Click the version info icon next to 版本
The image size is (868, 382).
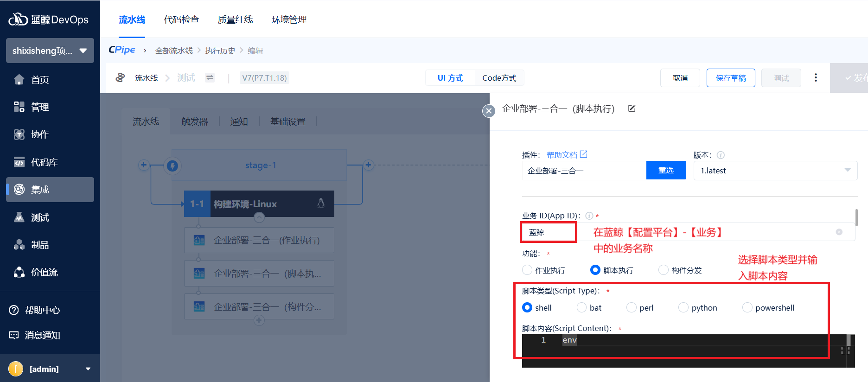click(x=721, y=155)
